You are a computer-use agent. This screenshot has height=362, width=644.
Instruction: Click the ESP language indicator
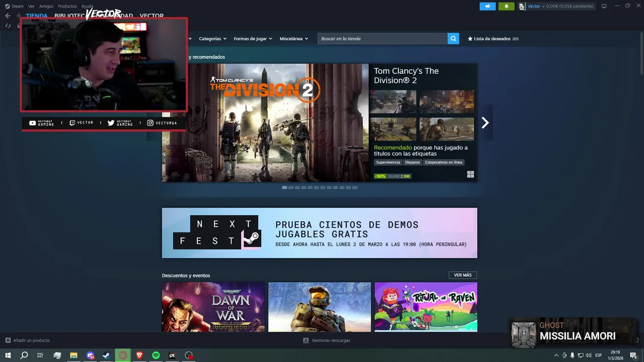click(x=599, y=355)
